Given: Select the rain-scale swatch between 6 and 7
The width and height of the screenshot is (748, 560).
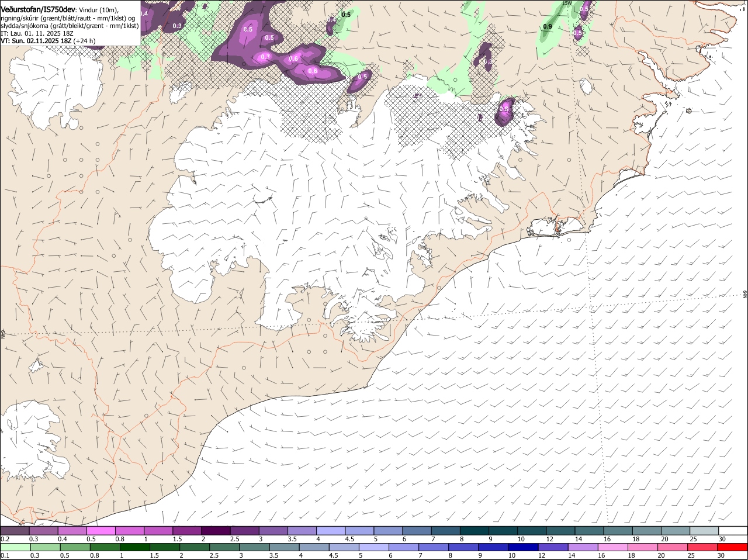Looking at the screenshot, I should coord(403,548).
